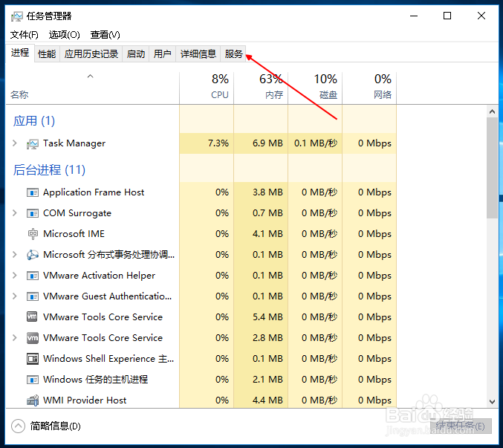The width and height of the screenshot is (503, 448).
Task: Expand the VMware Activation Helper process
Action: click(14, 275)
